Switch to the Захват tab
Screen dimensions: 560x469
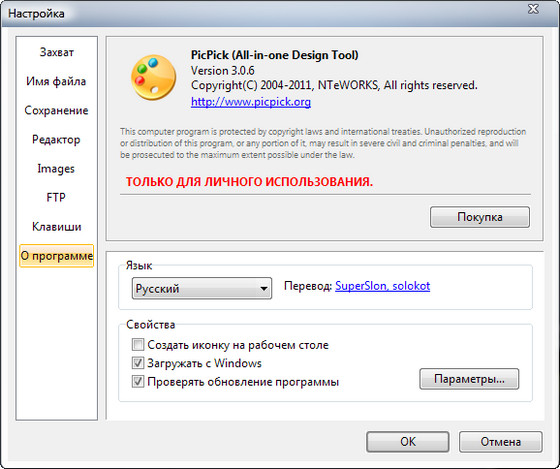56,52
